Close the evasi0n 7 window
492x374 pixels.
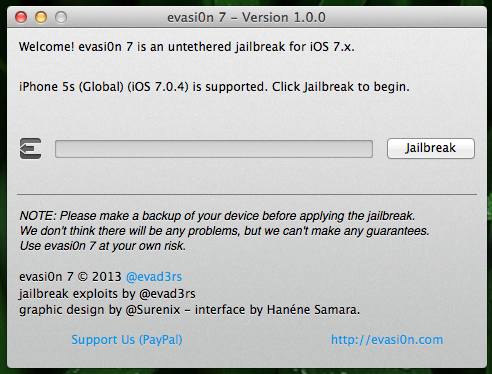(x=21, y=17)
